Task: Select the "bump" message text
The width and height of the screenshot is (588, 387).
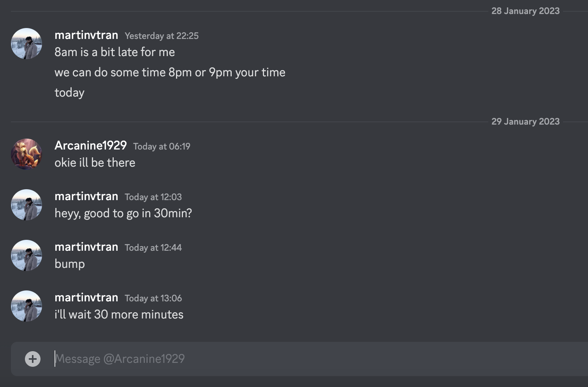Action: click(70, 264)
